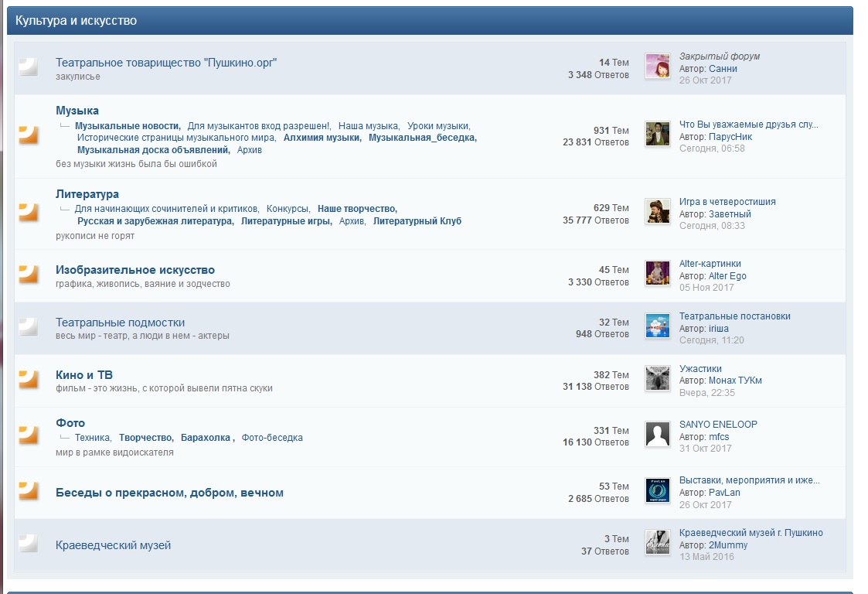868x594 pixels.
Task: Click the status icon beside Фото forum
Action: [x=29, y=434]
